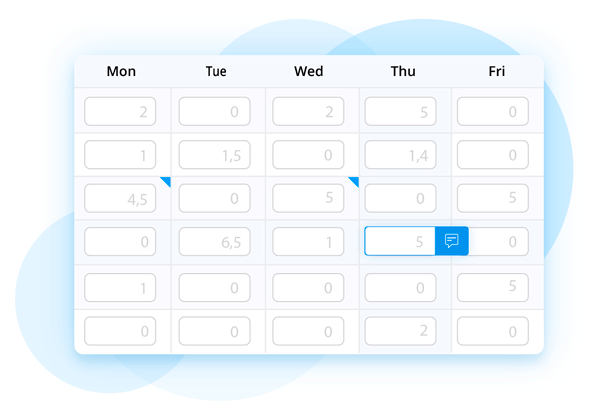Select the Thu column header
This screenshot has height=410, width=600.
tap(403, 71)
